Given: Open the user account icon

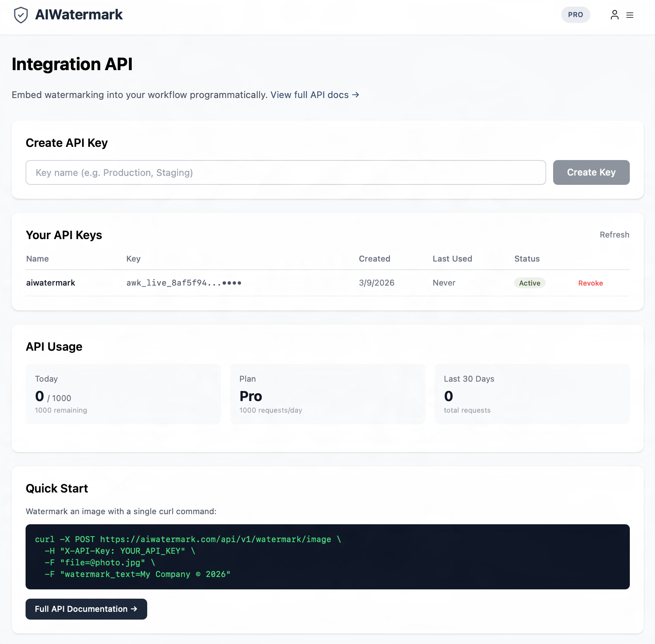Looking at the screenshot, I should (x=614, y=15).
